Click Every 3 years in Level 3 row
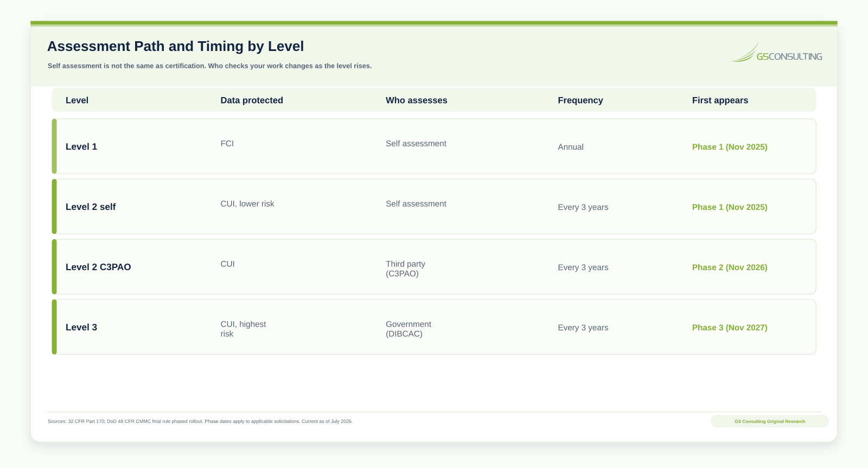 [x=583, y=328]
